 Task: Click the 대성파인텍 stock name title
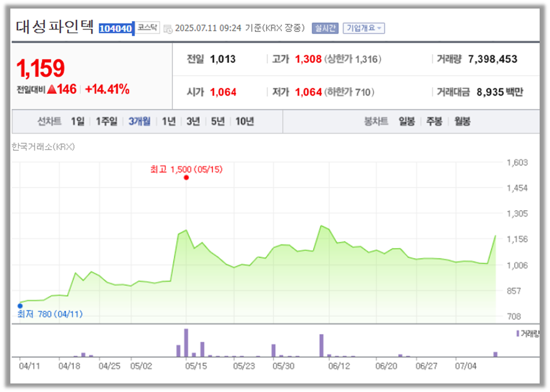click(55, 27)
